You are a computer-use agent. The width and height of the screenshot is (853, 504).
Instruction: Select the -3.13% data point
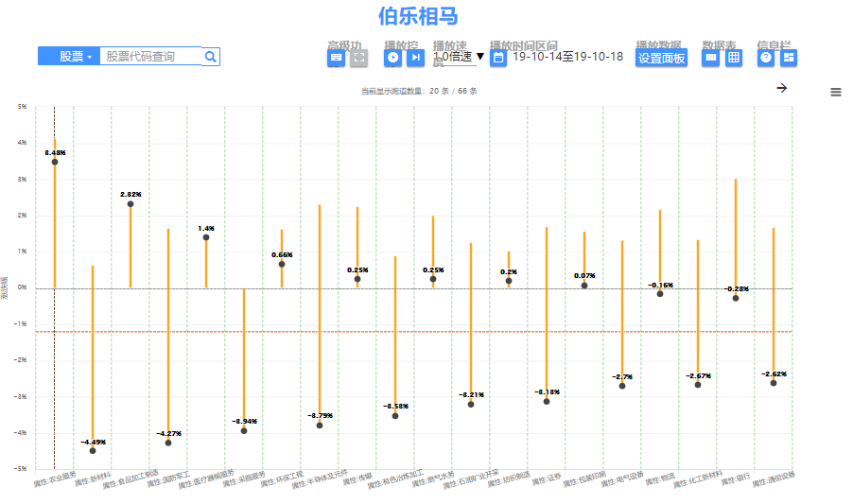[547, 402]
